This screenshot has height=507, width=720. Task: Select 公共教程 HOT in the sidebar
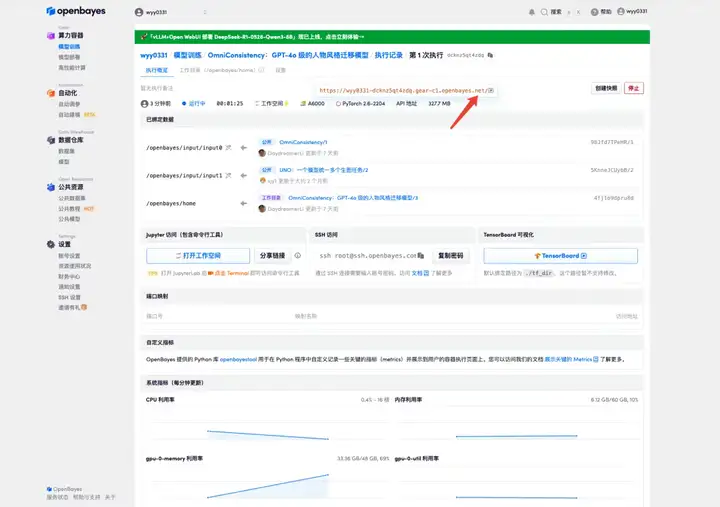(76, 209)
